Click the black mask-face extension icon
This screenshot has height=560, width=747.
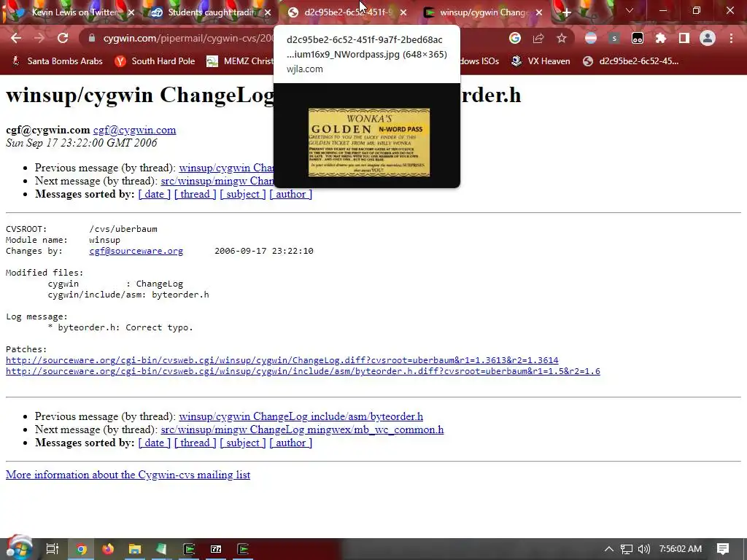point(638,38)
